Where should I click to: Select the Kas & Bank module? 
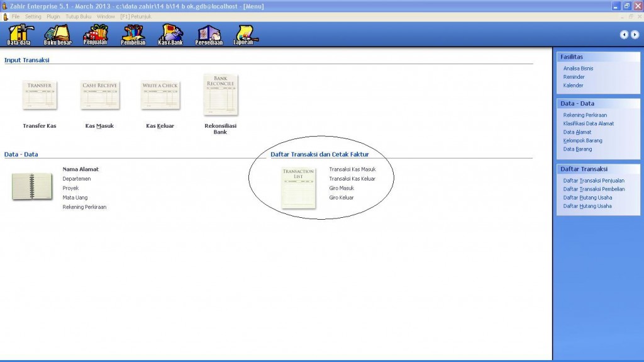point(170,35)
